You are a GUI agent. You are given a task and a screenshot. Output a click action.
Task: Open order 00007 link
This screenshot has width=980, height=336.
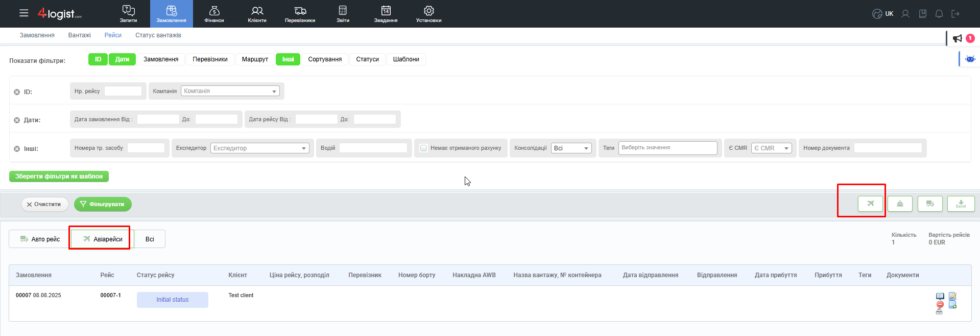point(23,295)
